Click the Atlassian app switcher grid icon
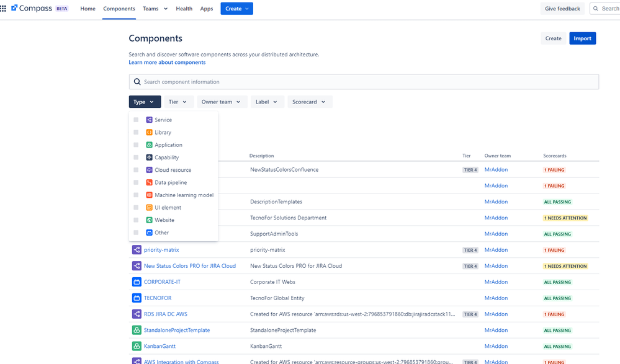 pyautogui.click(x=4, y=8)
